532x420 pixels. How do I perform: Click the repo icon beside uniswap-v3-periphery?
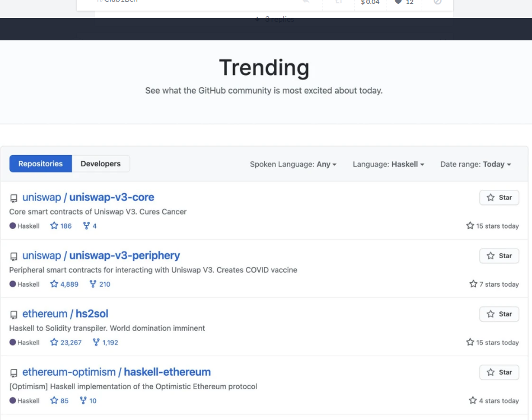[13, 256]
